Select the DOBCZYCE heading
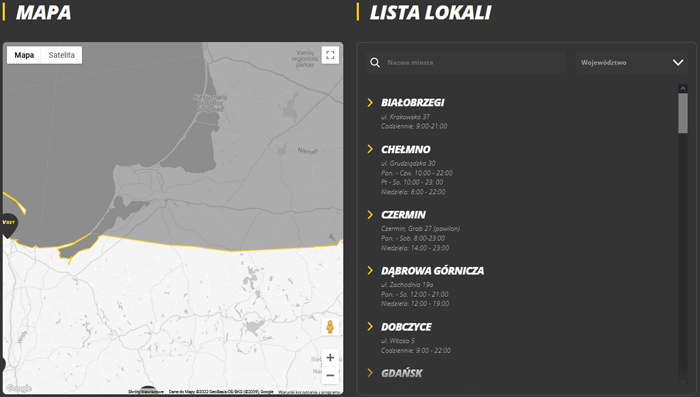The height and width of the screenshot is (397, 700). point(406,327)
